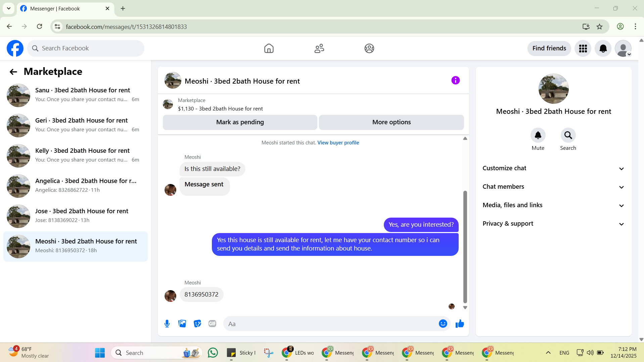The image size is (644, 362).
Task: Click the Search Facebook box
Action: coord(86,48)
